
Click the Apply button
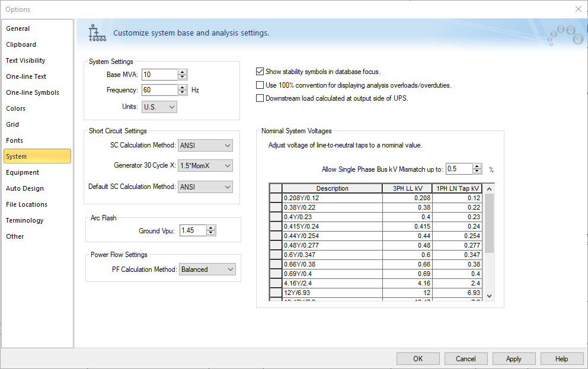[x=514, y=359]
